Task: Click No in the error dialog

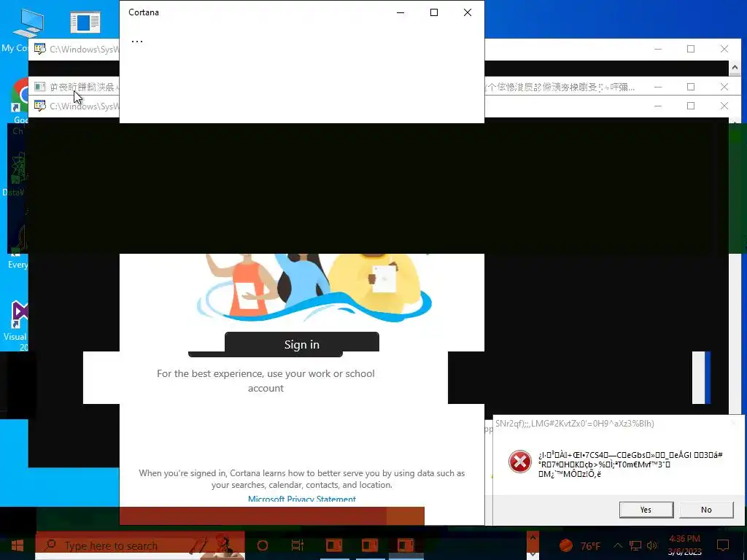Action: coord(706,510)
